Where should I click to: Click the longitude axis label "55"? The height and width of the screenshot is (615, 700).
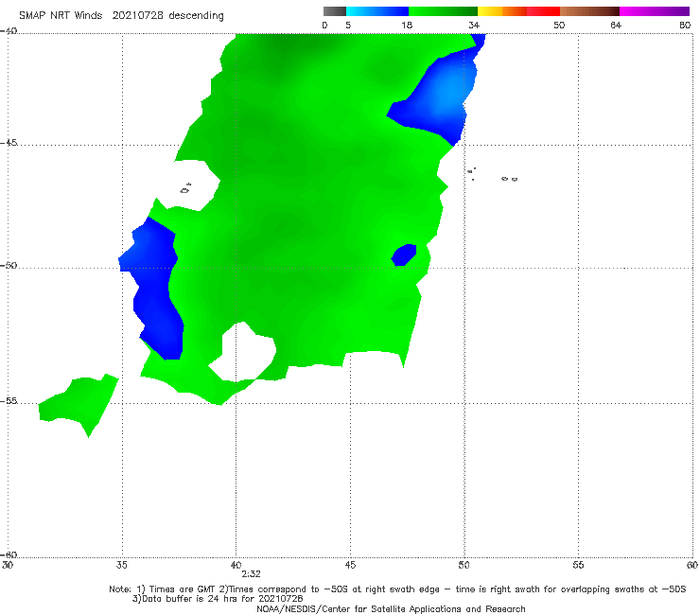pyautogui.click(x=578, y=565)
